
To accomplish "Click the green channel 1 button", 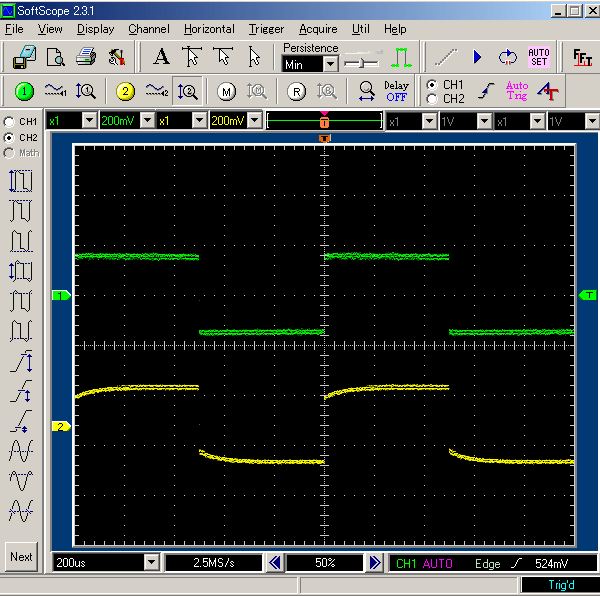I will [x=25, y=92].
